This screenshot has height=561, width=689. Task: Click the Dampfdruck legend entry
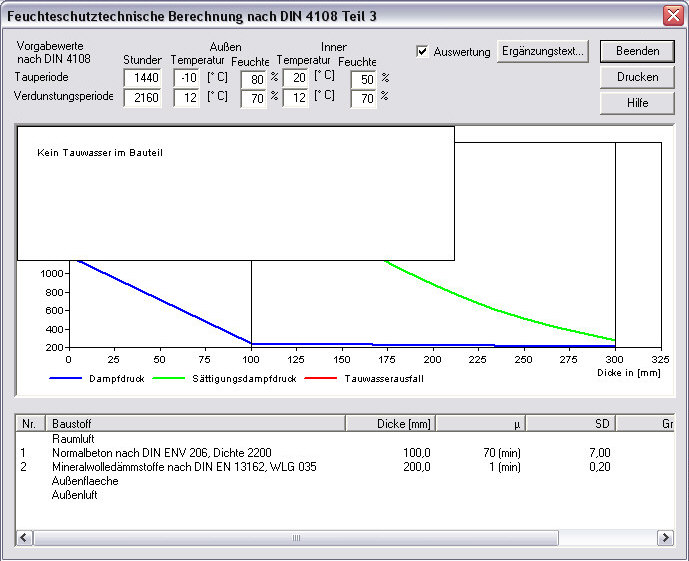click(x=97, y=379)
